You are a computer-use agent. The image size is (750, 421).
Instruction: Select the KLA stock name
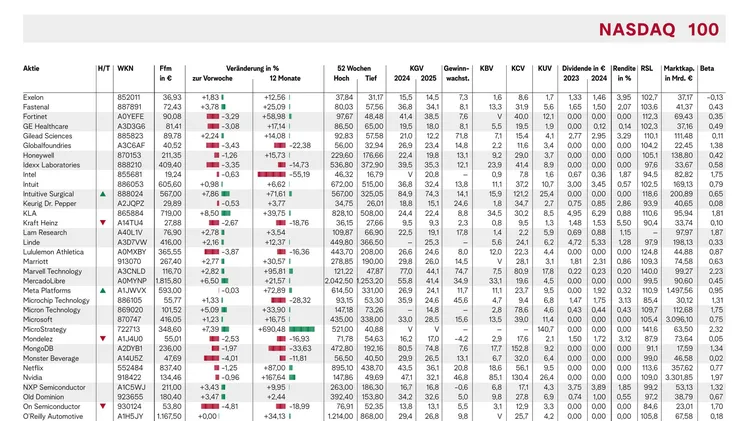tap(30, 213)
